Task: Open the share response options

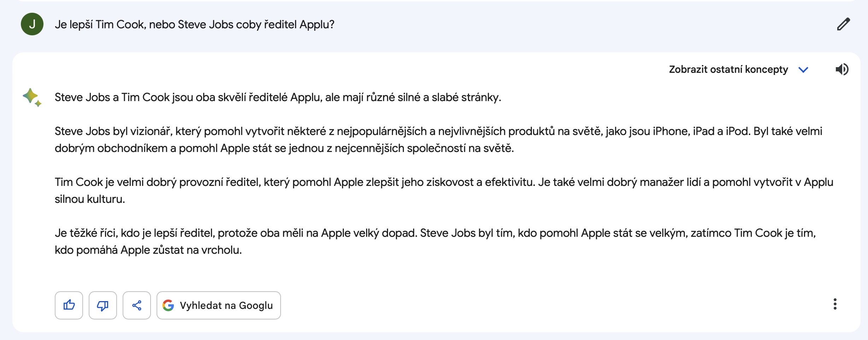Action: (x=137, y=305)
